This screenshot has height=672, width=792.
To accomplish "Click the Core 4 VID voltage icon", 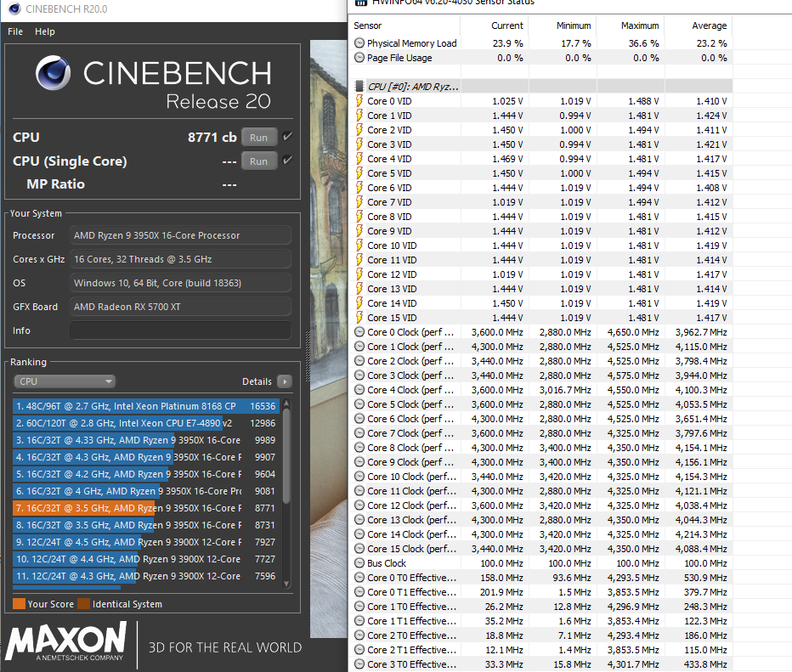I will coord(359,159).
